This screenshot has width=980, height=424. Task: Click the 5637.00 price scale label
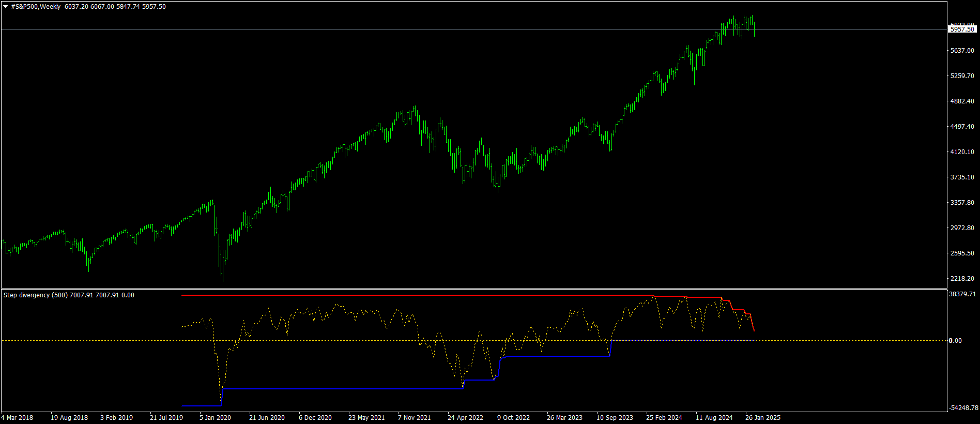(962, 51)
